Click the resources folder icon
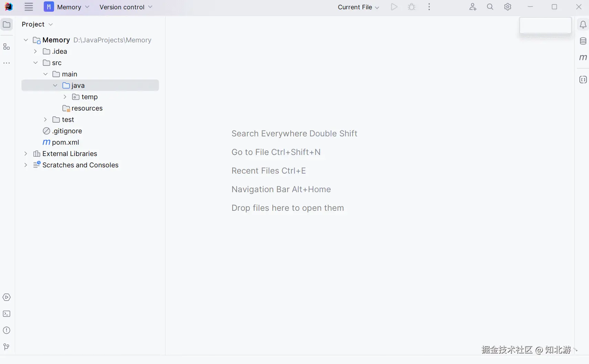The width and height of the screenshot is (589, 364). tap(66, 108)
